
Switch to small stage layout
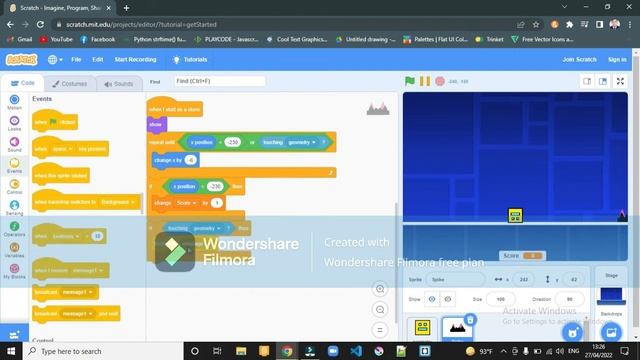pyautogui.click(x=587, y=81)
